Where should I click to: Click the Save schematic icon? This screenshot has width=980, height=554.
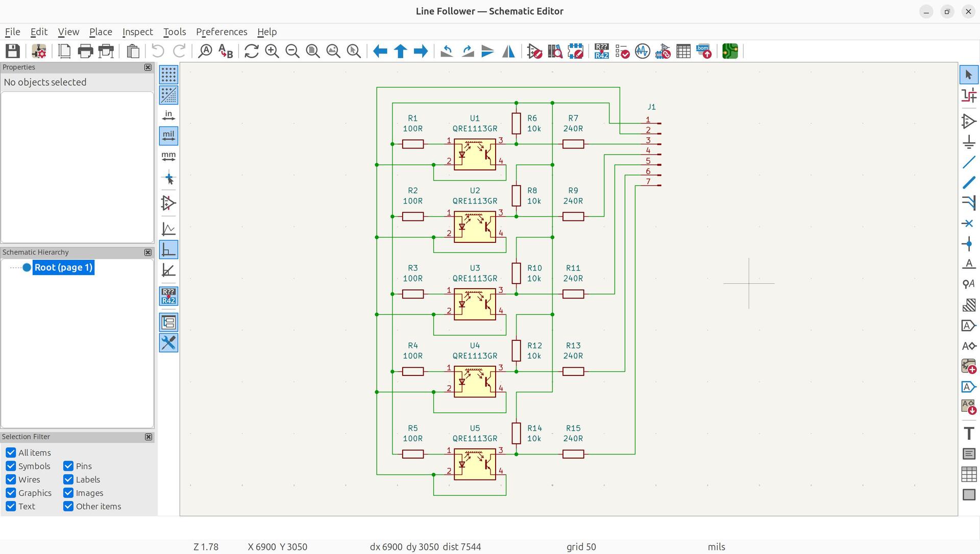click(13, 51)
